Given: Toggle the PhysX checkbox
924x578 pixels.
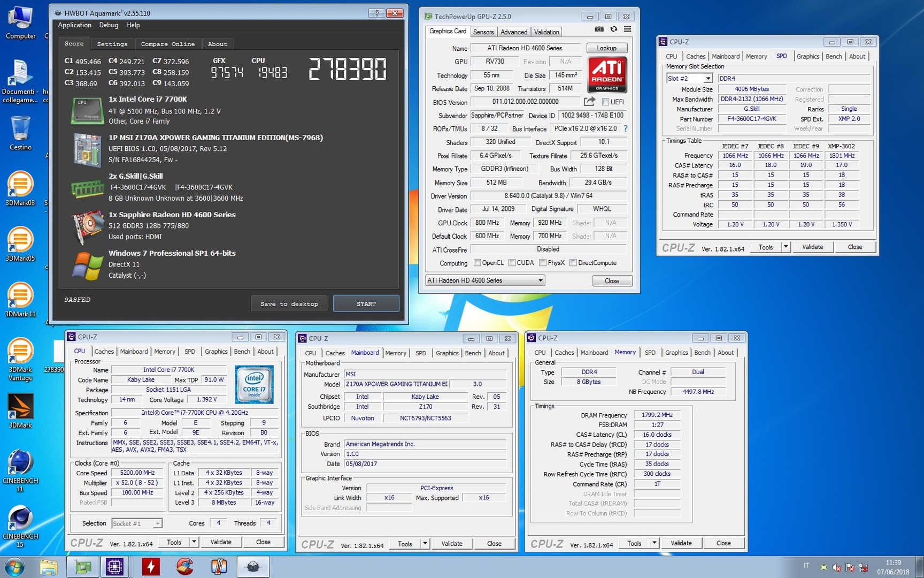Looking at the screenshot, I should click(x=543, y=263).
